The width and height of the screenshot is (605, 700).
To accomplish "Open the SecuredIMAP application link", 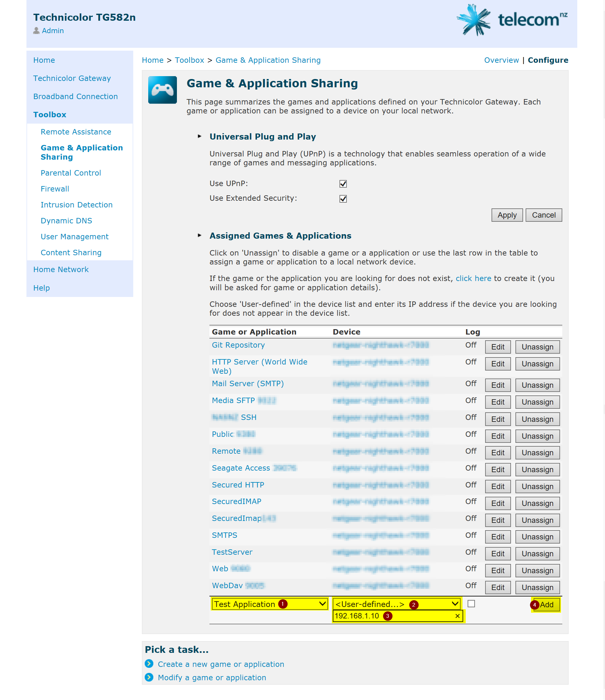I will coord(236,502).
